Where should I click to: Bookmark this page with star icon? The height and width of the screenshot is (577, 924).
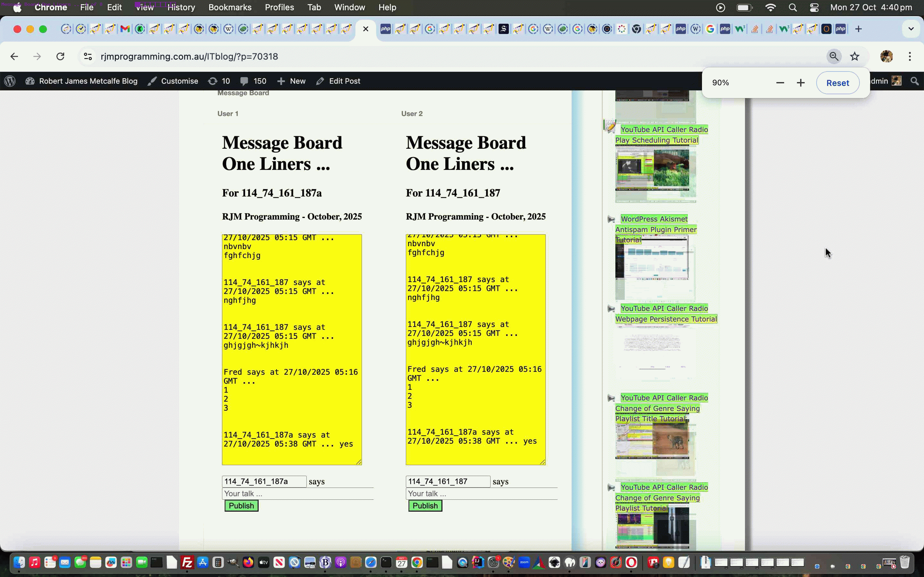(x=854, y=56)
